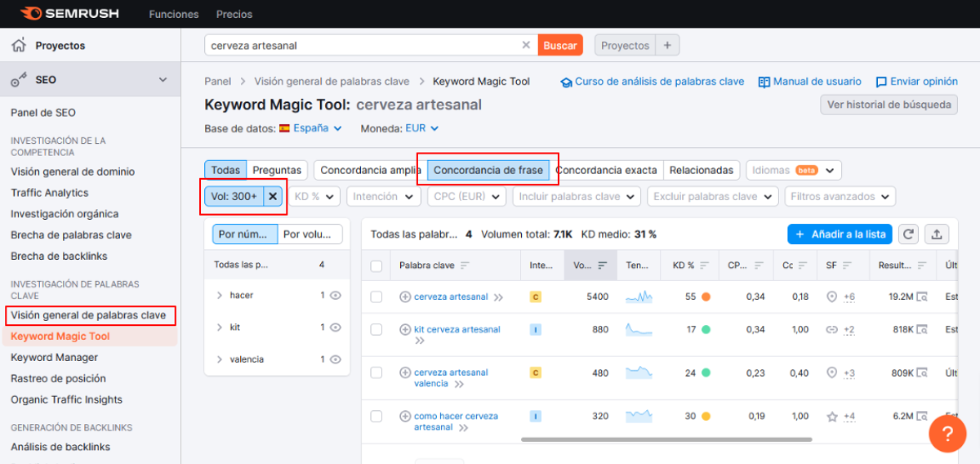Switch to the Preguntas tab
The width and height of the screenshot is (980, 464).
click(277, 170)
